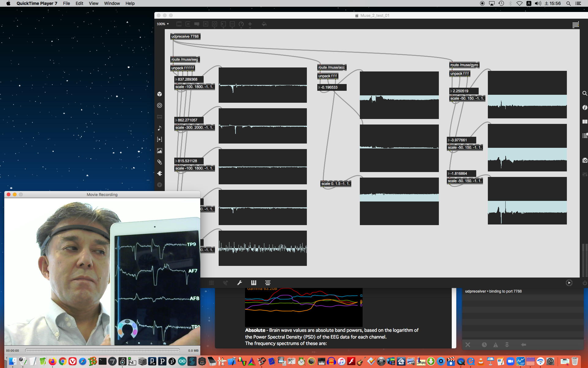Open the object browser cube icon
Viewport: 588px width, 368px height.
160,94
